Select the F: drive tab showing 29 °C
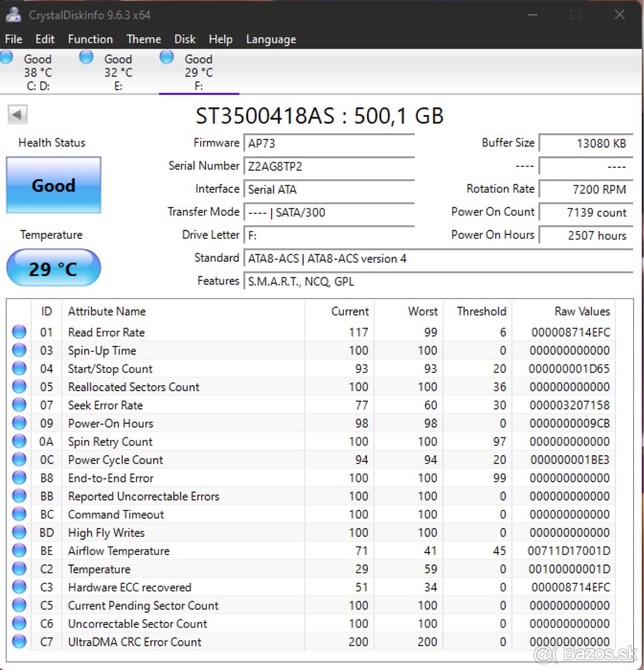Viewport: 644px width, 670px height. pyautogui.click(x=198, y=71)
